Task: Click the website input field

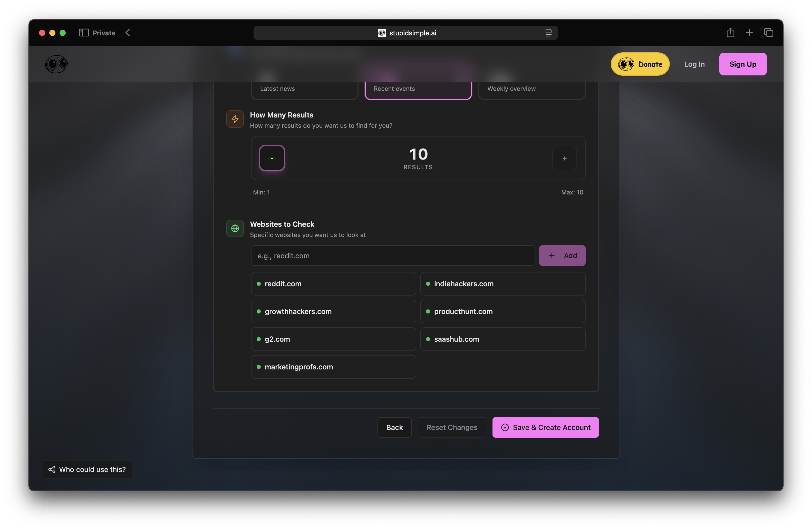Action: point(392,256)
